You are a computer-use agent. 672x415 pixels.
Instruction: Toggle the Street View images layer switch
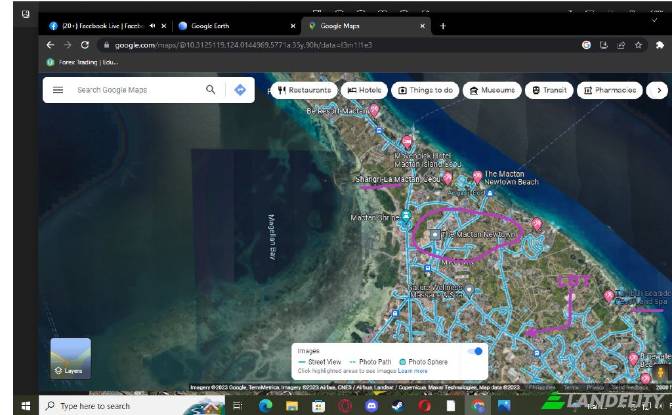tap(476, 351)
